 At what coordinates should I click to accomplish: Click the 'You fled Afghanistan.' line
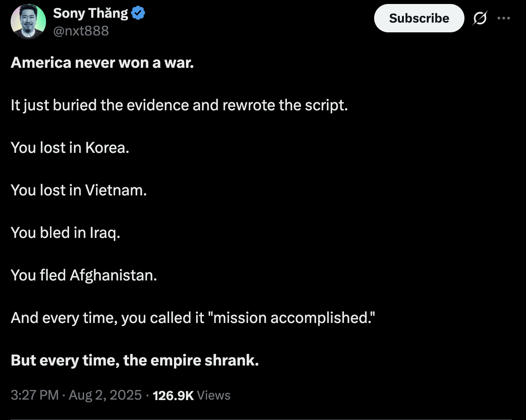[x=84, y=275]
